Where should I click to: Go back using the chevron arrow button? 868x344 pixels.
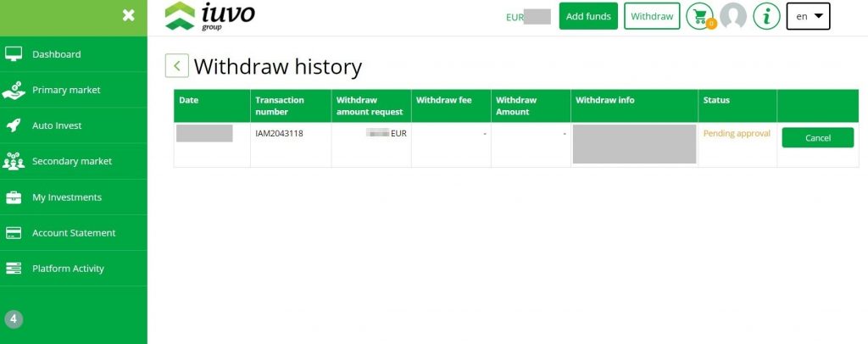[176, 66]
